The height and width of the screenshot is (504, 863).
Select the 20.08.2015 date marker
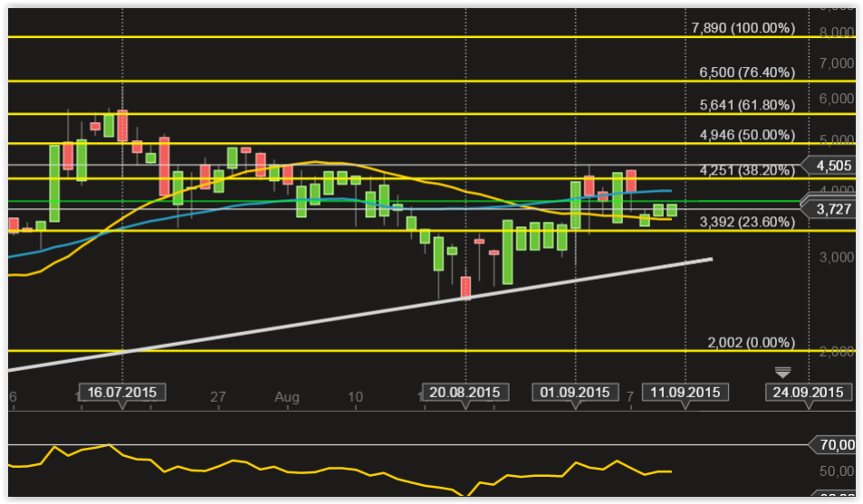click(465, 393)
